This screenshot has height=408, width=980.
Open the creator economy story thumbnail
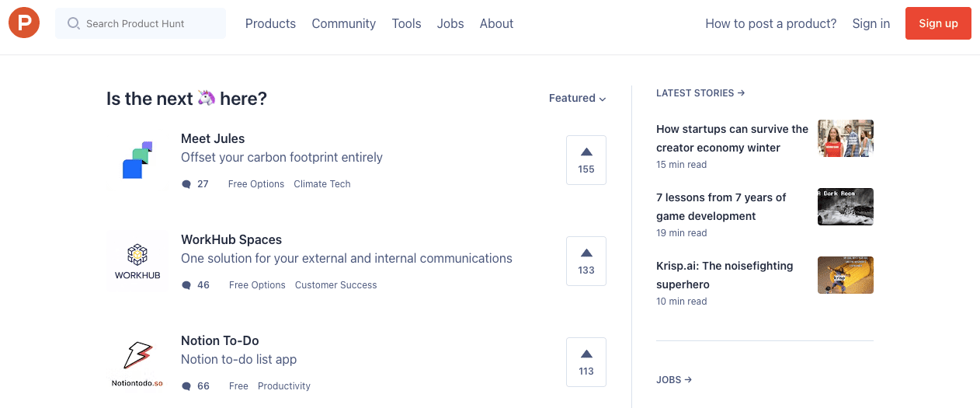(x=846, y=138)
